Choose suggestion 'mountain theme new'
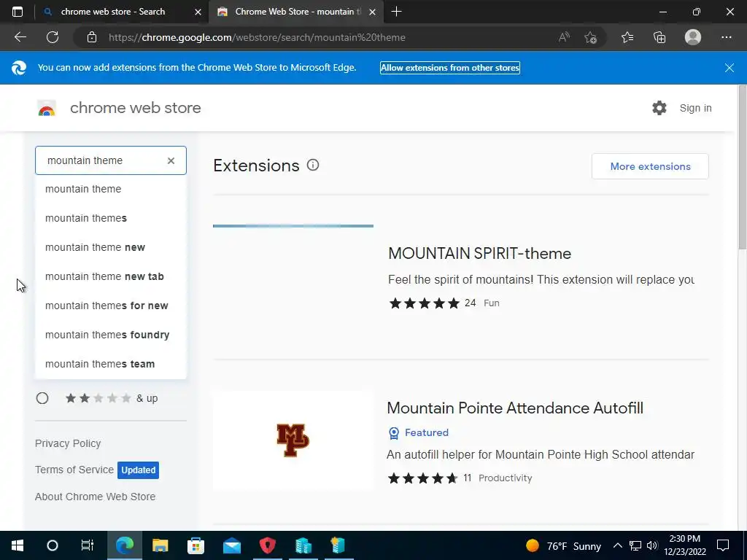 tap(111, 247)
